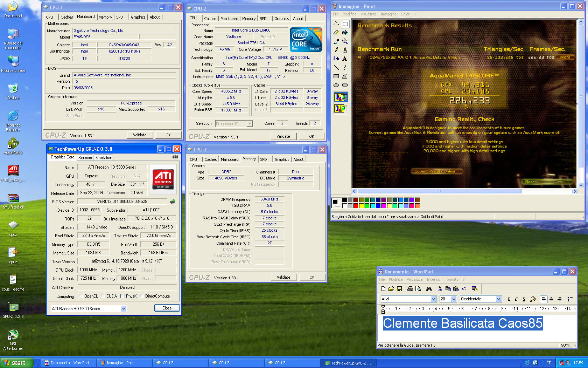Click the Cut scissors icon in WordPad
This screenshot has height=368, width=588.
440,289
